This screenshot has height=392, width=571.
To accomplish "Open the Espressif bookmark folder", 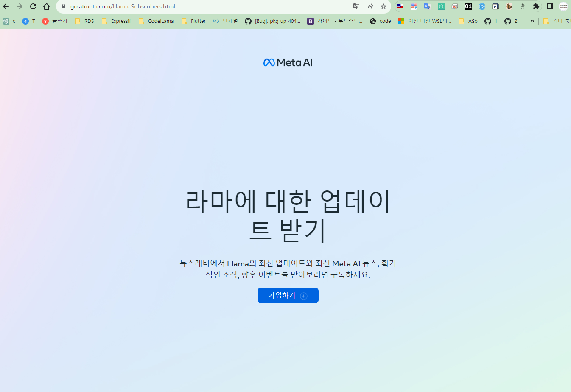I will [116, 21].
